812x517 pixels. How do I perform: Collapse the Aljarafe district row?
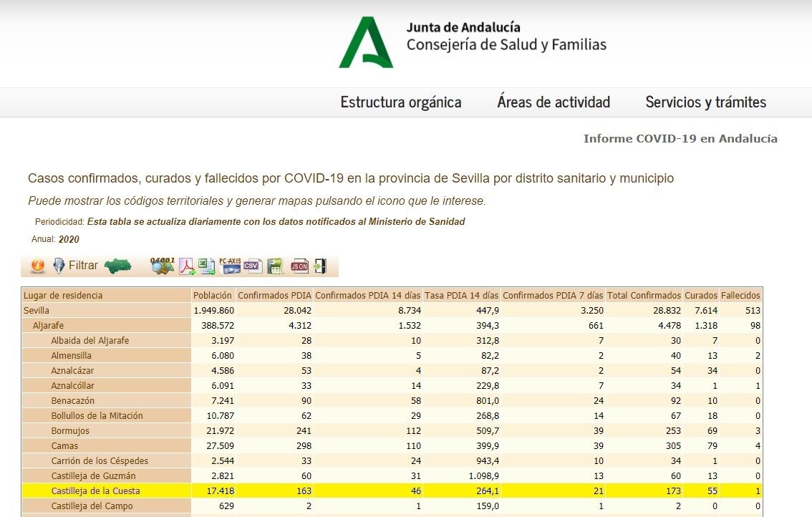[x=48, y=326]
